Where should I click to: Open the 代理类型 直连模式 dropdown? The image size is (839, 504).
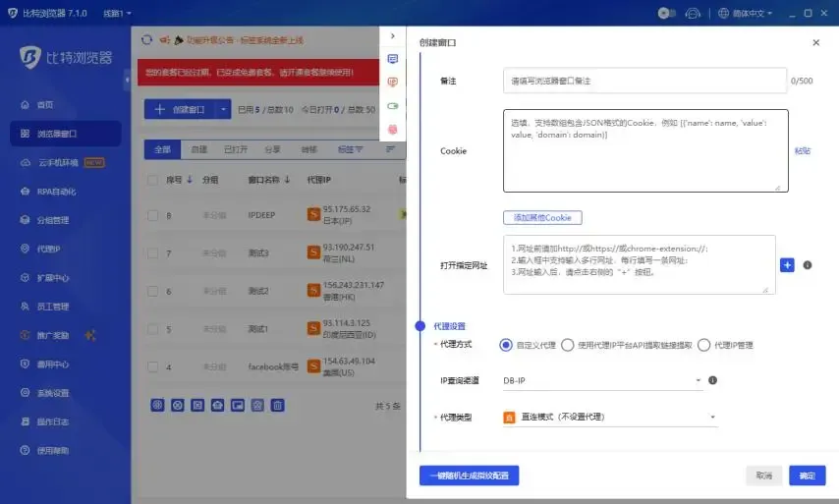610,417
